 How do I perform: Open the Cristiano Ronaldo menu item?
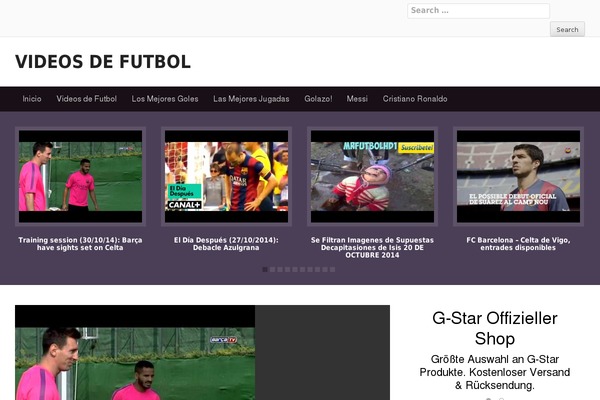(415, 99)
